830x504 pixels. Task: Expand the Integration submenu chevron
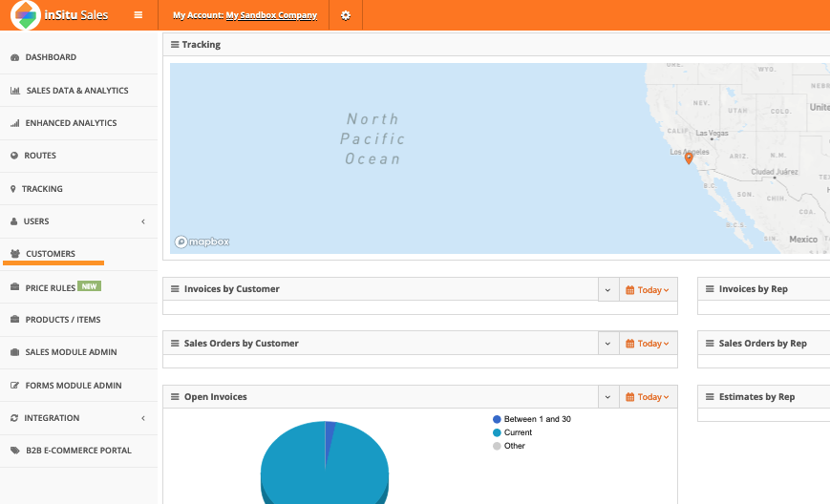point(143,418)
